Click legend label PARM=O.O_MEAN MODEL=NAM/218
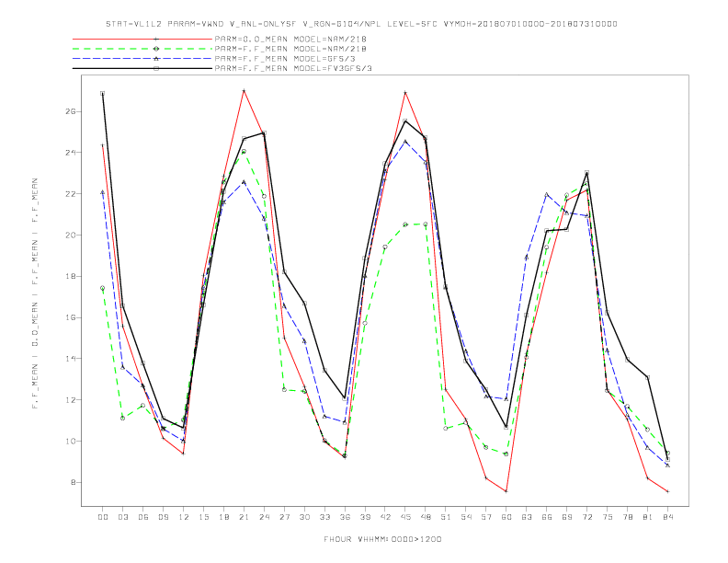728x563 pixels. coord(290,39)
